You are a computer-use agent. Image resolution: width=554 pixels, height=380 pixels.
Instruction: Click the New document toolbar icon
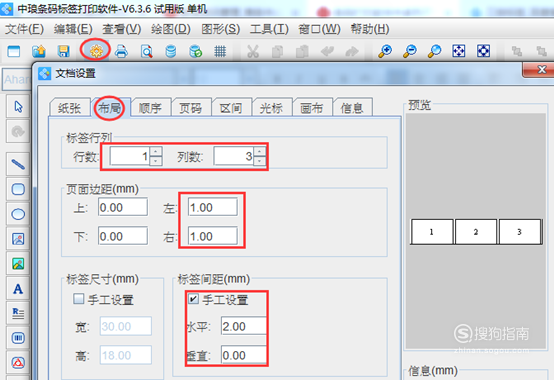pyautogui.click(x=14, y=52)
